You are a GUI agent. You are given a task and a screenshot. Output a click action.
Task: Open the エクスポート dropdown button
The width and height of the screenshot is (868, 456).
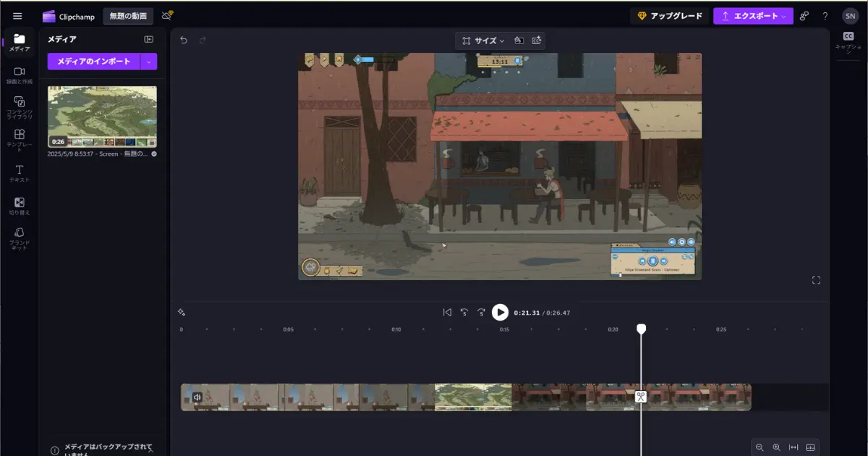pos(753,16)
